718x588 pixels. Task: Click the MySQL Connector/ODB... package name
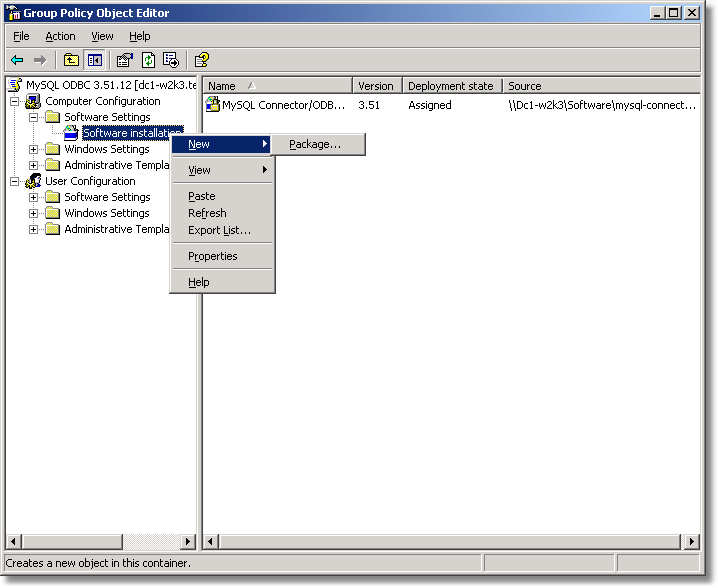pyautogui.click(x=283, y=105)
